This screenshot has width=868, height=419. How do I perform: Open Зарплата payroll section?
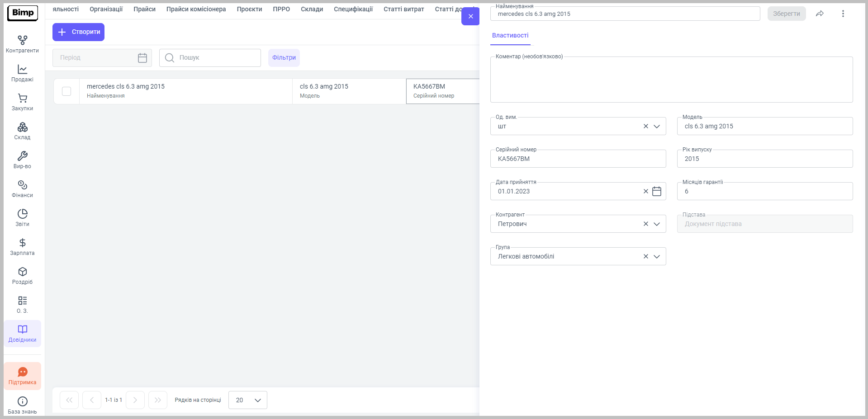coord(22,247)
